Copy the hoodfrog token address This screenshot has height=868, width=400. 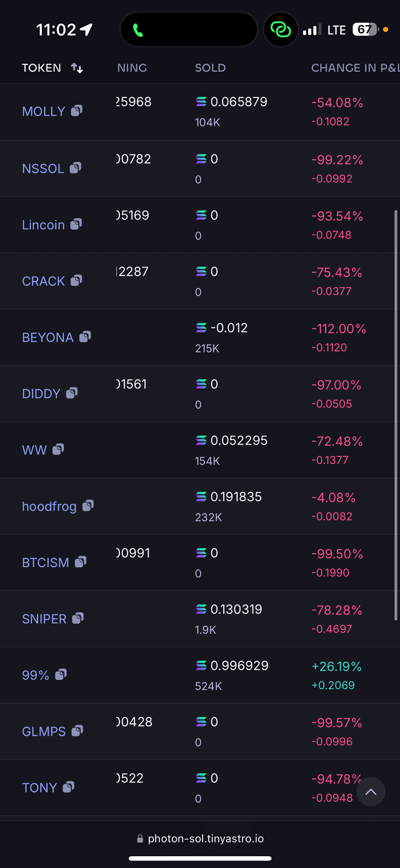point(88,505)
